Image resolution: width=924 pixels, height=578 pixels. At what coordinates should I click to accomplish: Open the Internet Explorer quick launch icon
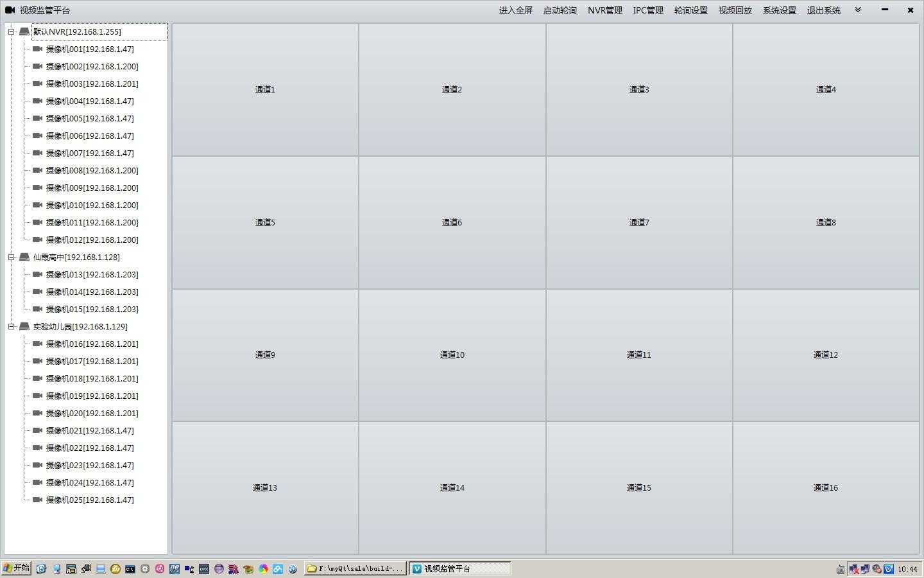click(41, 569)
